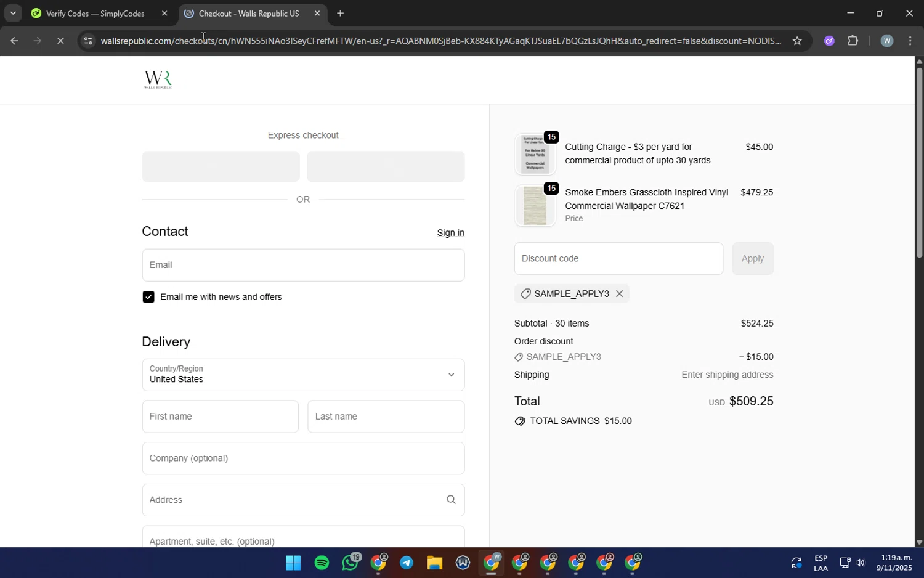The width and height of the screenshot is (924, 578).
Task: Open Telegram from the taskbar
Action: tap(406, 563)
